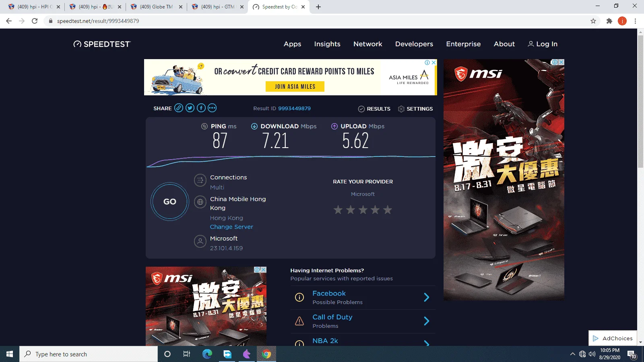Open the Chrome three-dot menu
The height and width of the screenshot is (362, 644).
point(636,21)
